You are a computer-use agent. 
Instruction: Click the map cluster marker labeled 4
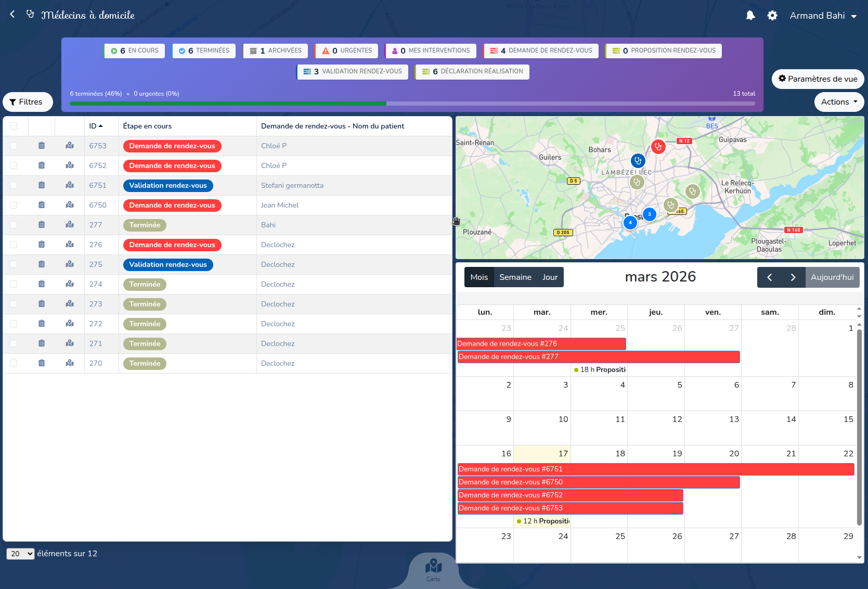(x=630, y=223)
